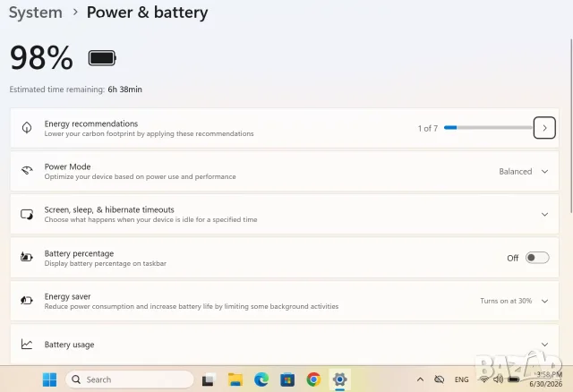Click the Energy recommendations title

pos(91,124)
